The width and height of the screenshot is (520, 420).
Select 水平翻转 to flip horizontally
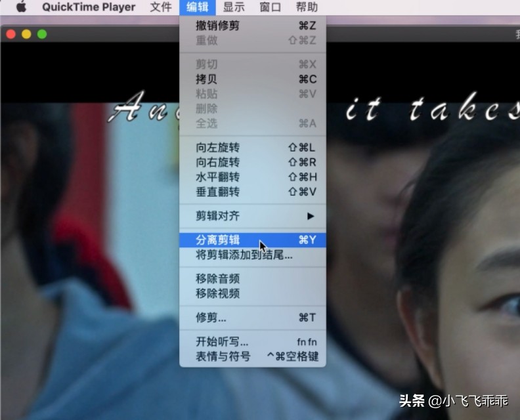pos(253,177)
